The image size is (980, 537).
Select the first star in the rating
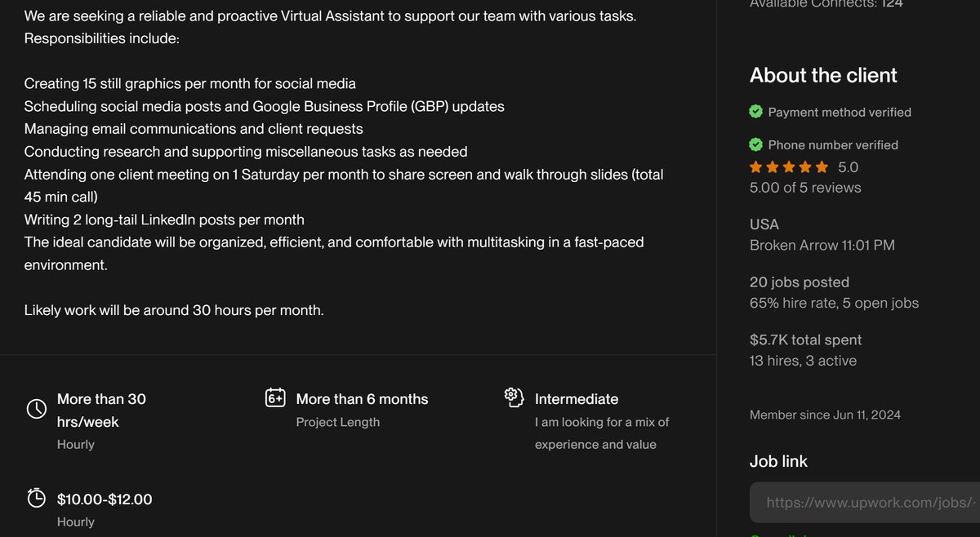(x=755, y=166)
